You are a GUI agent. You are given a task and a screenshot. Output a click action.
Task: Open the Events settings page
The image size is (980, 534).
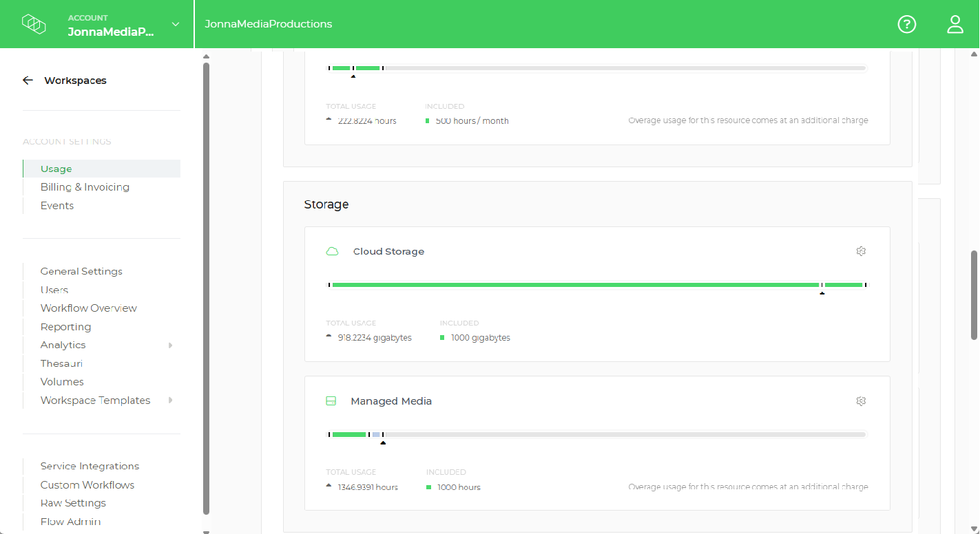pos(57,205)
